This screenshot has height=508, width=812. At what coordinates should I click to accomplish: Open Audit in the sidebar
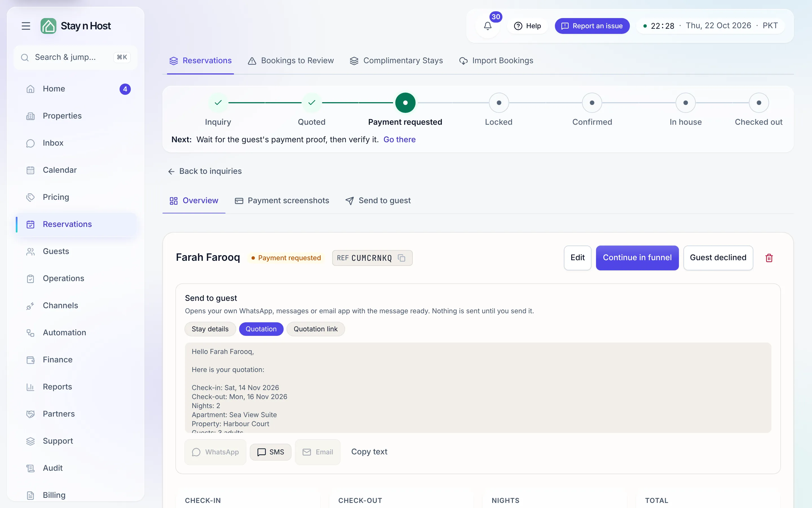[76, 468]
